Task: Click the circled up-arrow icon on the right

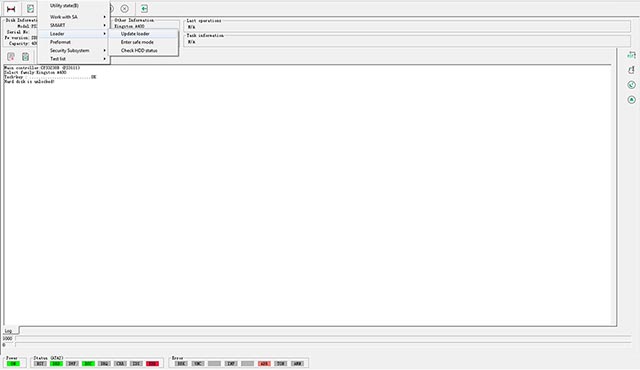Action: [631, 100]
